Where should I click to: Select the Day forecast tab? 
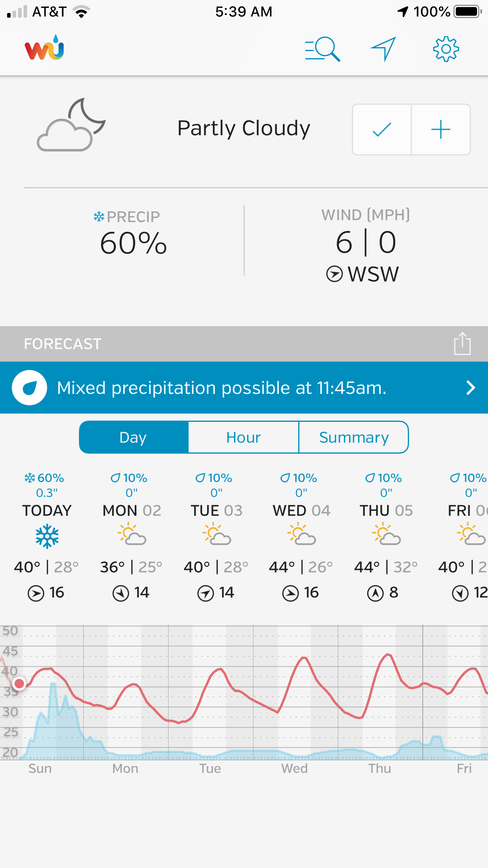pyautogui.click(x=134, y=437)
